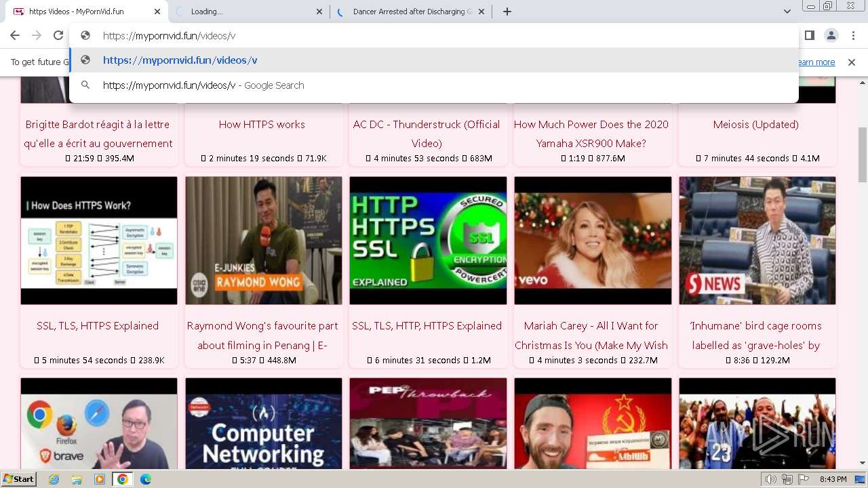
Task: Toggle the browser side panel icon
Action: 809,35
